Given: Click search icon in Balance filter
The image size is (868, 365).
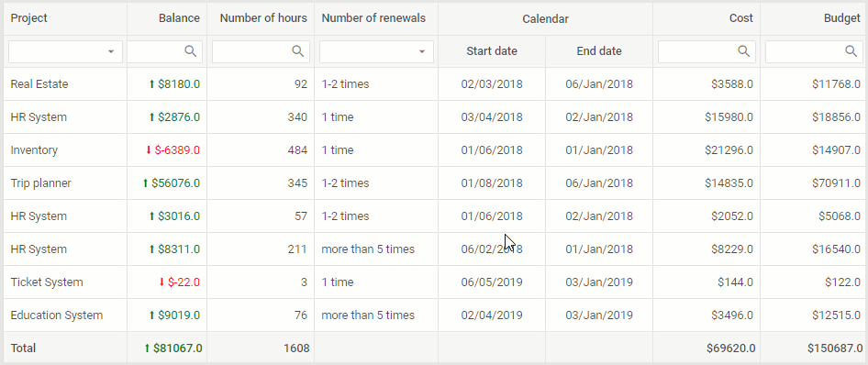Looking at the screenshot, I should tap(191, 51).
